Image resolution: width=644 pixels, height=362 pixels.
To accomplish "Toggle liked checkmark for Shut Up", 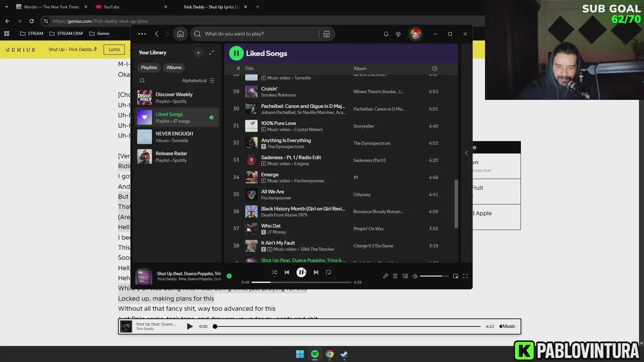I will click(229, 276).
